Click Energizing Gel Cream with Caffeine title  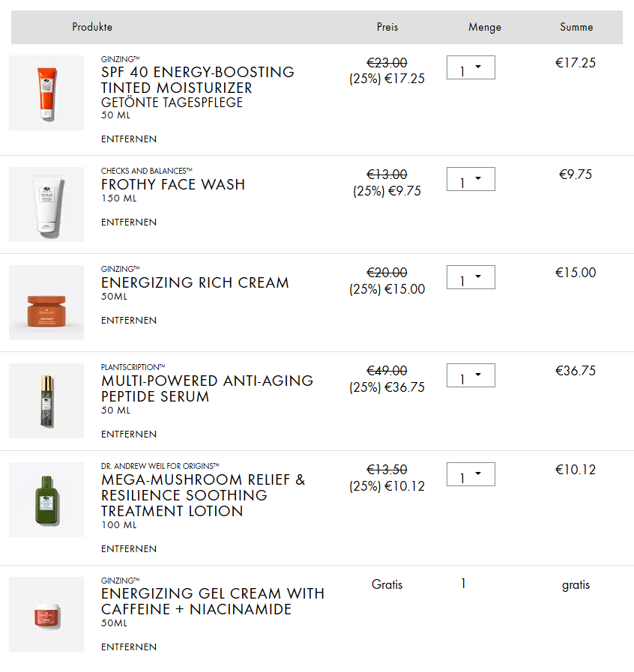coord(212,602)
